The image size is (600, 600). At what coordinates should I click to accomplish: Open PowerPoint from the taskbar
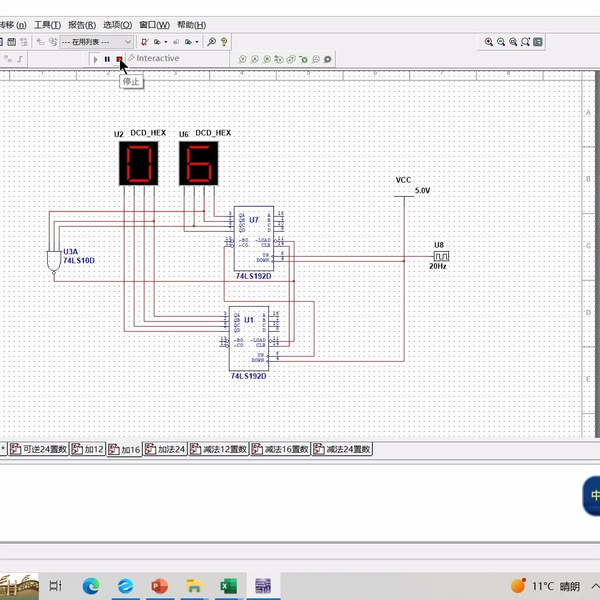[x=159, y=585]
